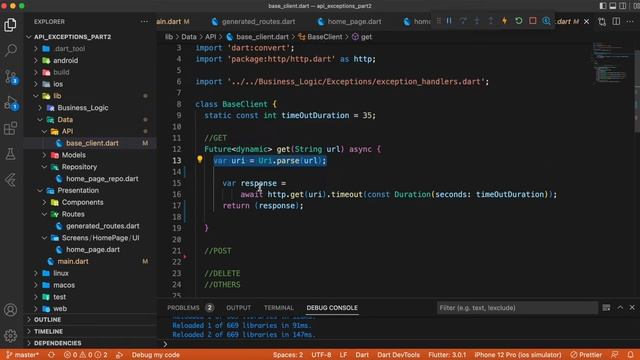Screen dimensions: 640x360
Task: Open the Search view in activity bar
Action: (10, 50)
